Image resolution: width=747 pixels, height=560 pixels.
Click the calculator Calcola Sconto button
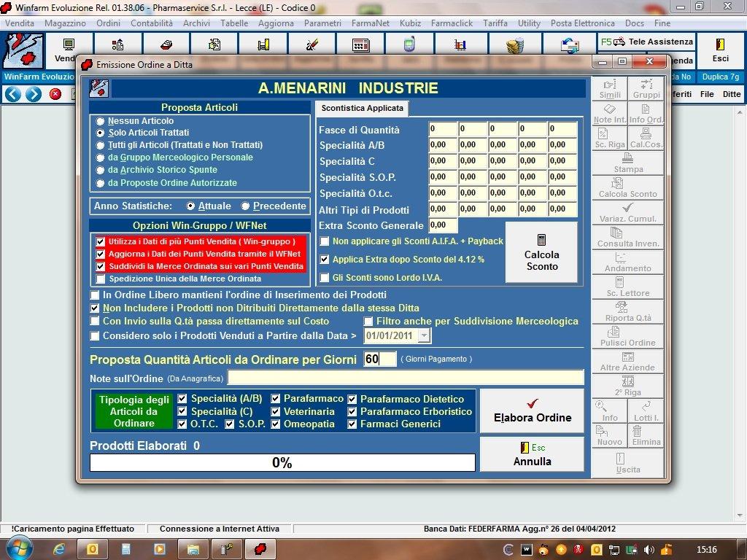pos(541,252)
